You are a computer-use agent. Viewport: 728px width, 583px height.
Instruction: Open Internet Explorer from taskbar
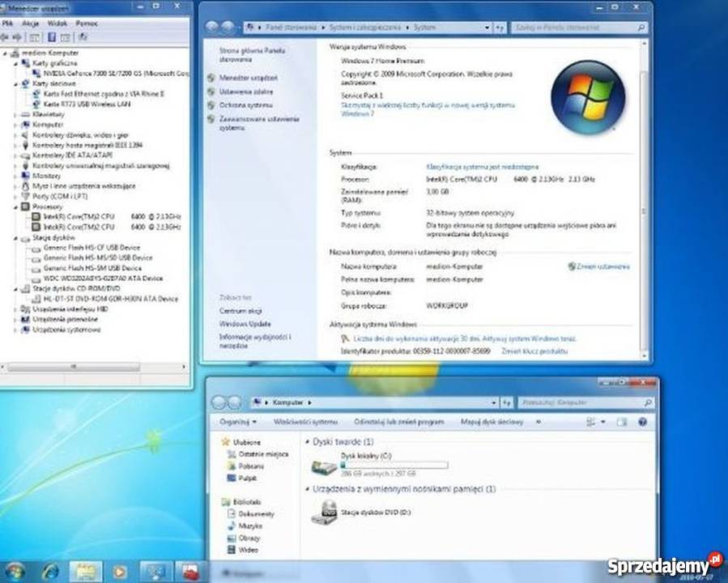50,572
